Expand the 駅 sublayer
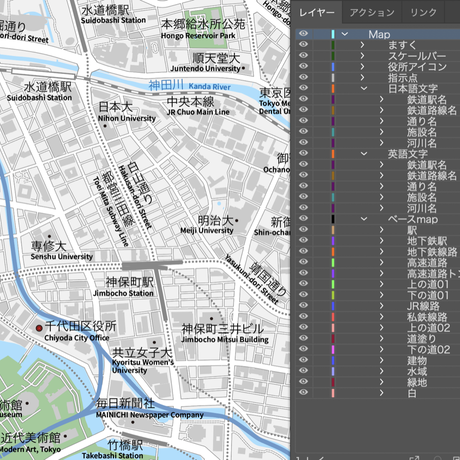Screen dimensions: 460x460 coord(382,230)
